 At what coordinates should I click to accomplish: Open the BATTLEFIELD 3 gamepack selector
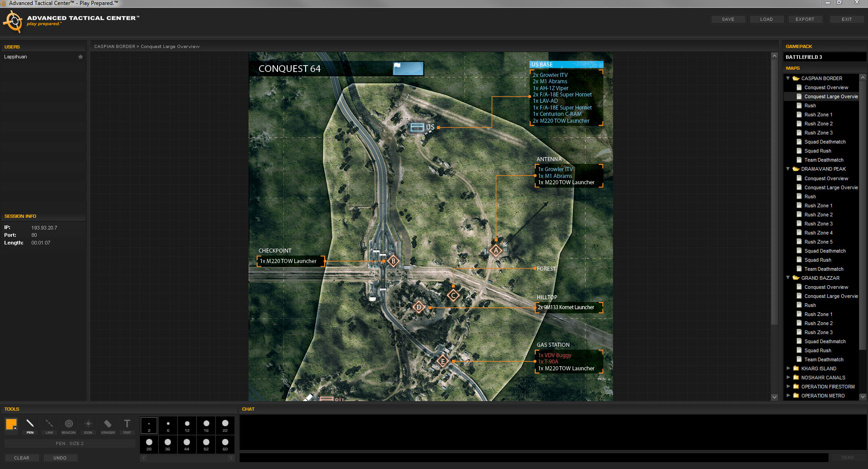coord(825,57)
